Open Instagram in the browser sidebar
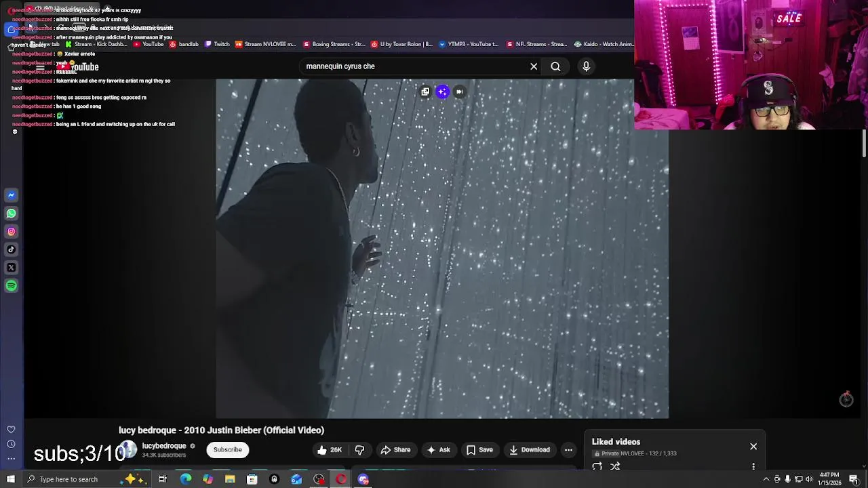The image size is (868, 488). (x=11, y=232)
